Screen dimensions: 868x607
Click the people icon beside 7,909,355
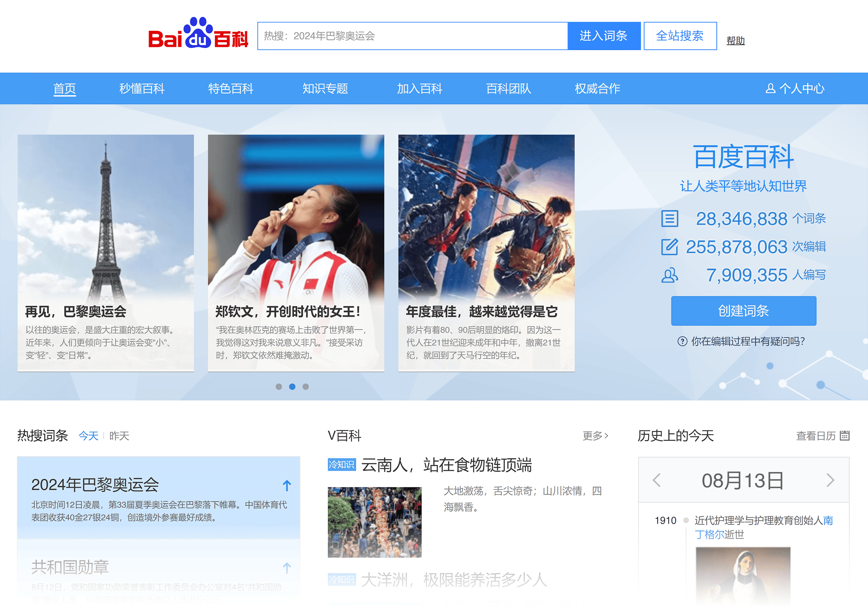tap(669, 275)
